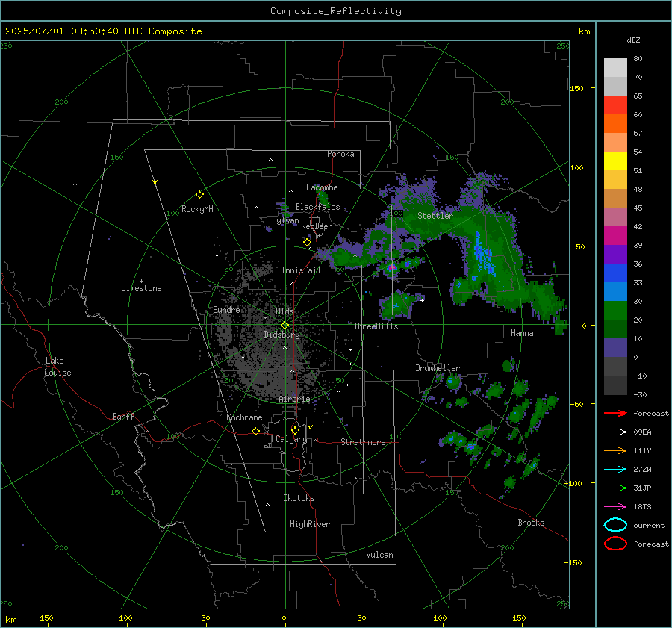Select the purple 36-39 dBZ swatch
Viewport: 672px width, 628px height.
[x=615, y=255]
